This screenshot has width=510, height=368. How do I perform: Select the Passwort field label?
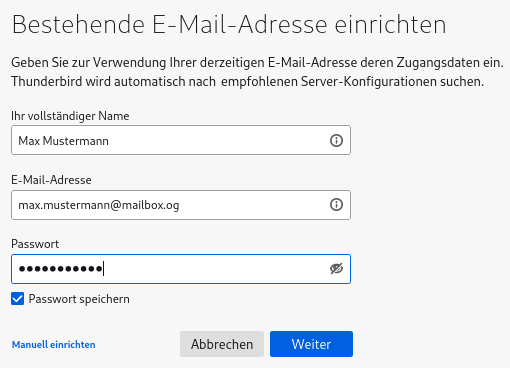[x=35, y=244]
